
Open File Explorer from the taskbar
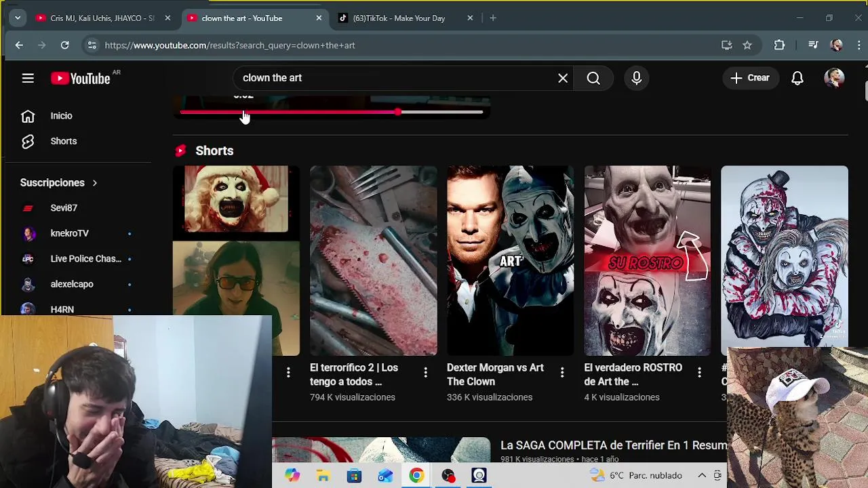(323, 476)
